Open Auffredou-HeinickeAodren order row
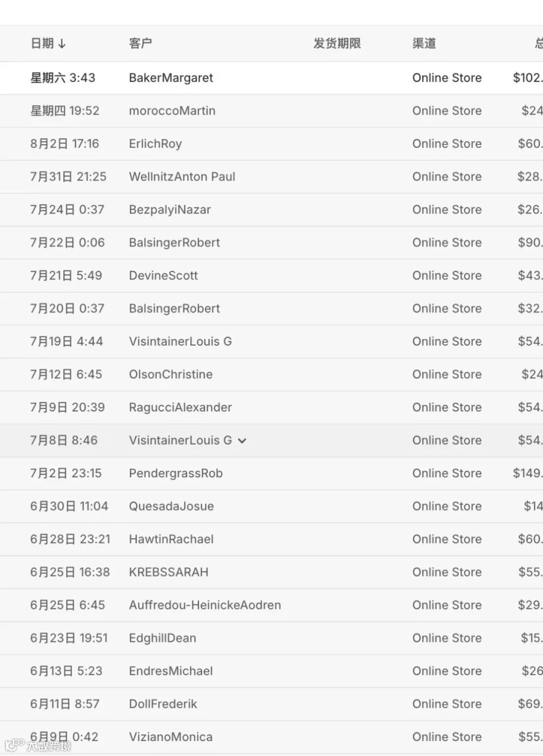Image resolution: width=543 pixels, height=756 pixels. pos(271,605)
